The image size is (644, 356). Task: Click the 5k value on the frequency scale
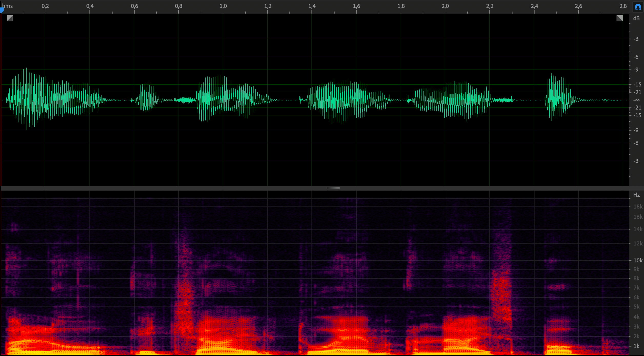(x=637, y=306)
